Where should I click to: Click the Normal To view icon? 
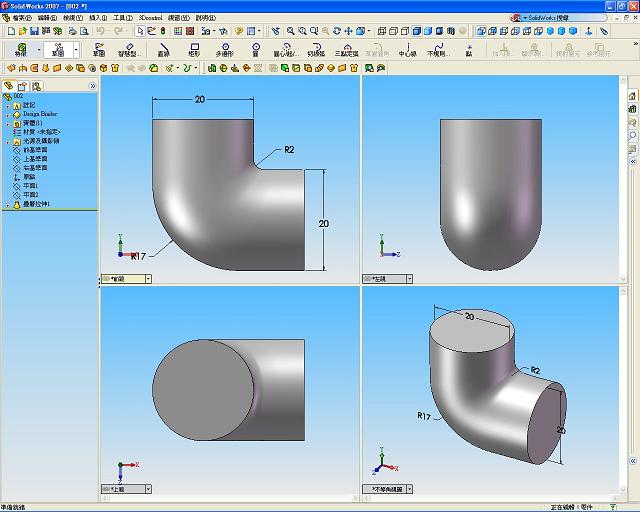click(x=588, y=31)
